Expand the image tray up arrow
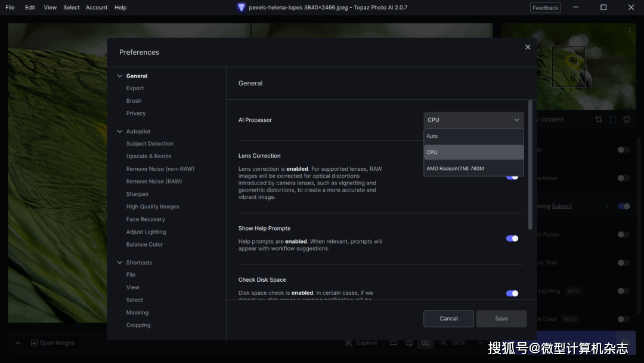This screenshot has height=363, width=644. (x=18, y=343)
